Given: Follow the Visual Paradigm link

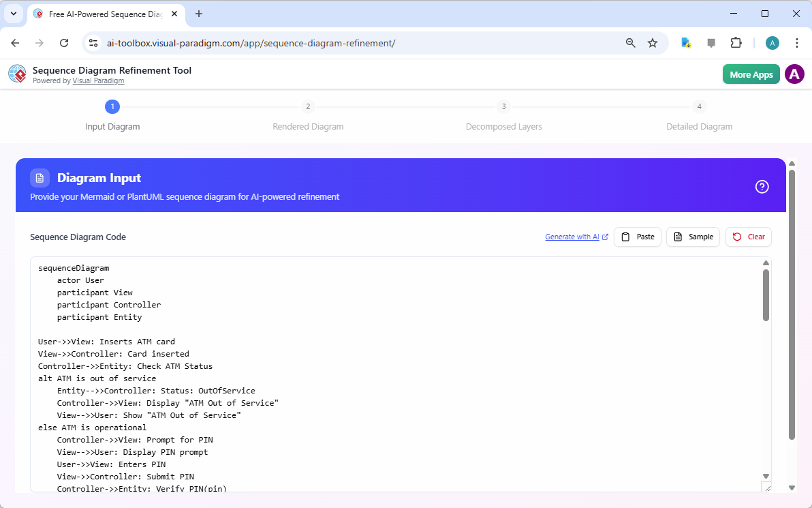Looking at the screenshot, I should (98, 80).
